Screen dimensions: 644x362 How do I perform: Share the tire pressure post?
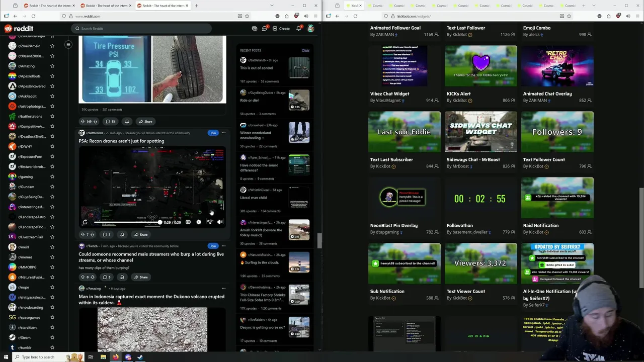[x=145, y=121]
